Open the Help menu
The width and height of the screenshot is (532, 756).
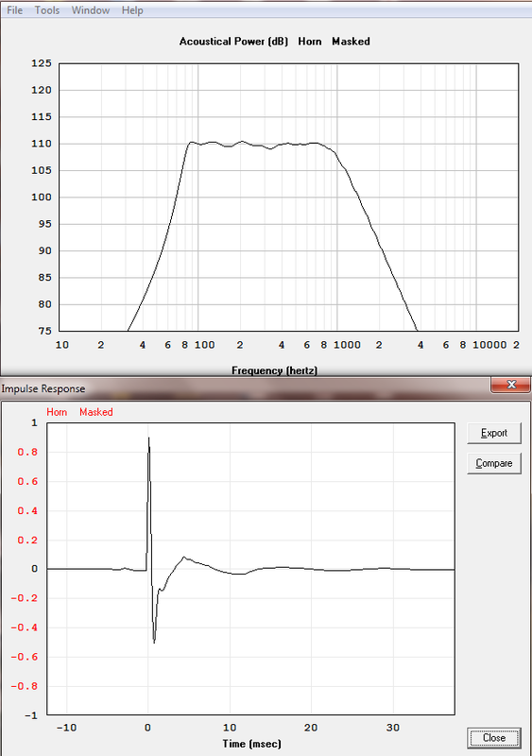(x=132, y=10)
